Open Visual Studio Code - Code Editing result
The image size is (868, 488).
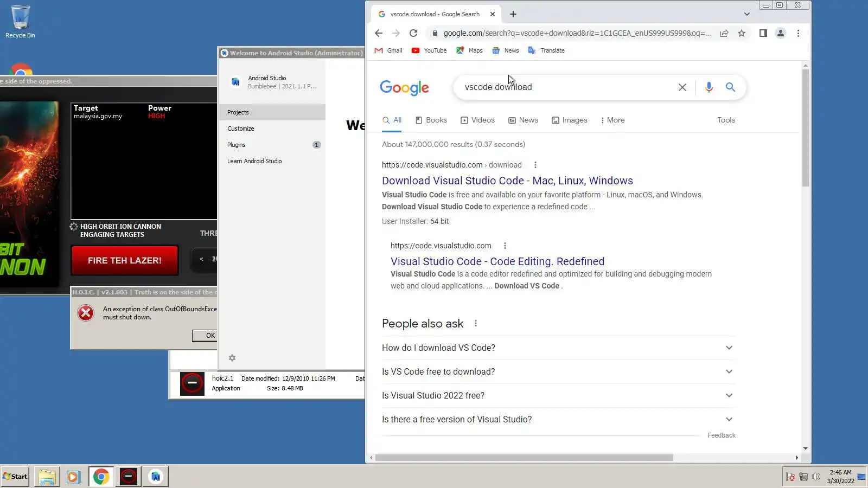497,261
